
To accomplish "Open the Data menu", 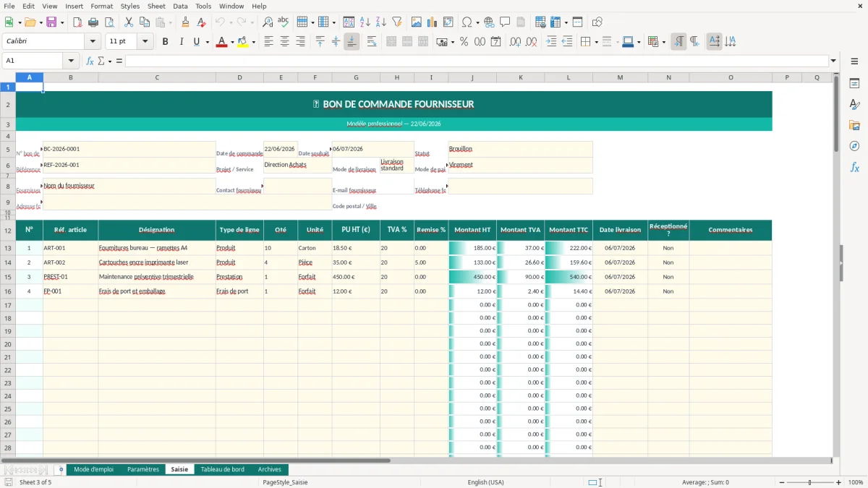I will point(180,6).
